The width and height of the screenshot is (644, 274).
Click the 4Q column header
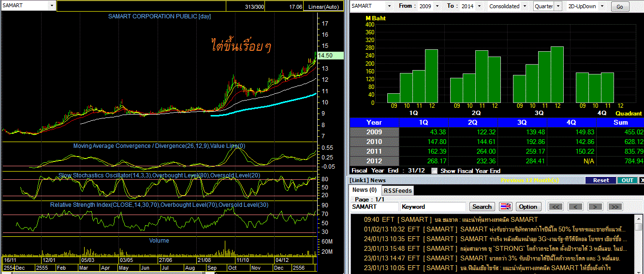(x=571, y=122)
